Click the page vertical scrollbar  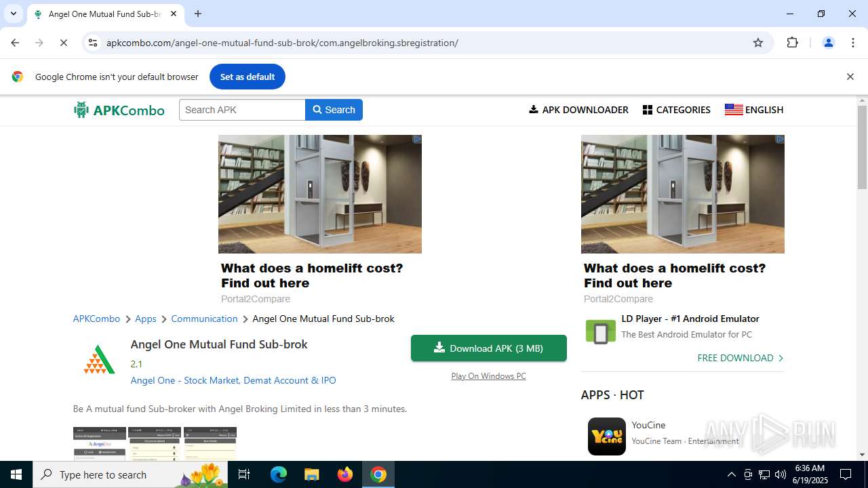click(x=862, y=147)
